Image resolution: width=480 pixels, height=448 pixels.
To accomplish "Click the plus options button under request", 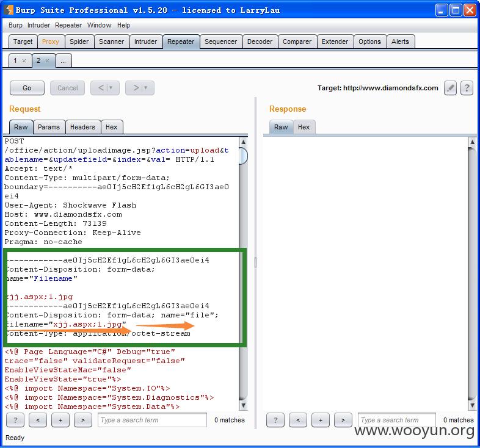I will click(60, 420).
